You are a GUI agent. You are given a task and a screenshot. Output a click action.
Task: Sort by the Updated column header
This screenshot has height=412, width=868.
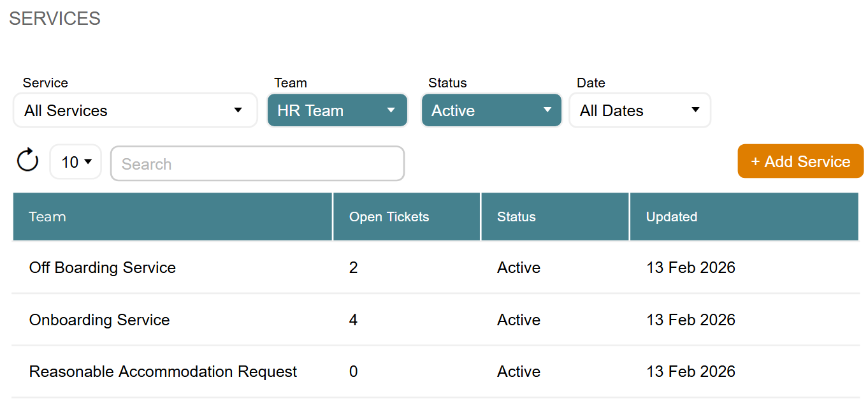(x=671, y=216)
